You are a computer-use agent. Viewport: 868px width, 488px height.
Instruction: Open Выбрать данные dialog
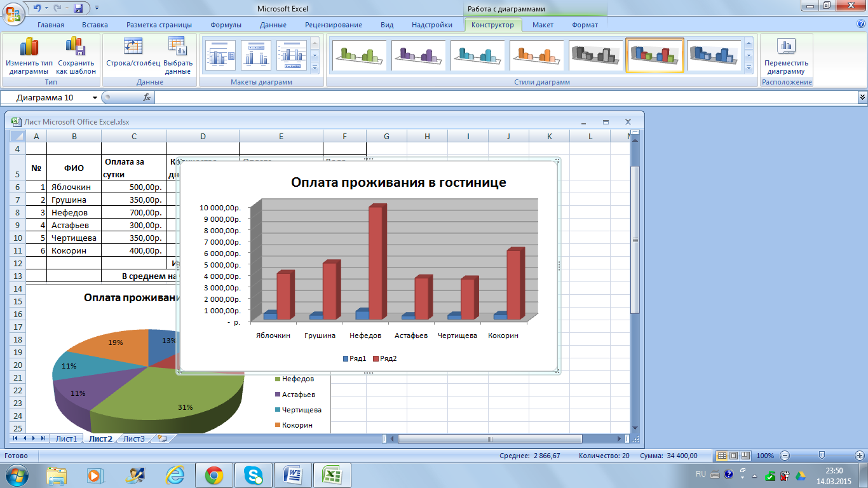[x=178, y=56]
